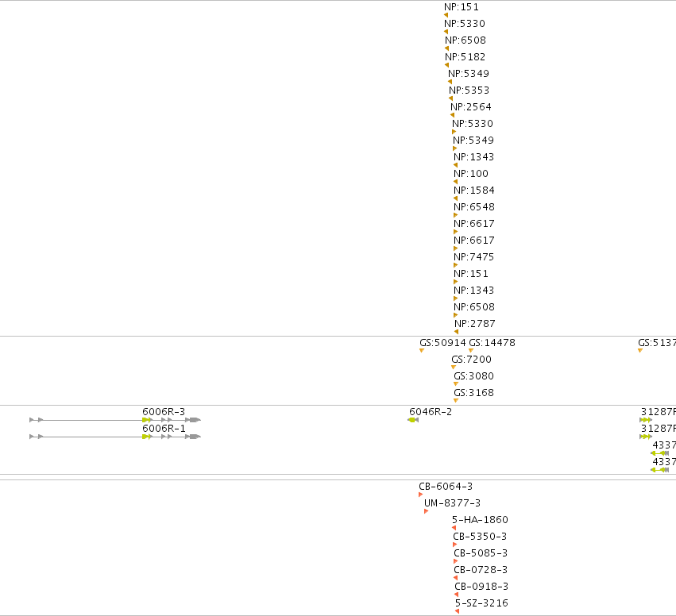Select the GS:50914 feature label

point(442,343)
